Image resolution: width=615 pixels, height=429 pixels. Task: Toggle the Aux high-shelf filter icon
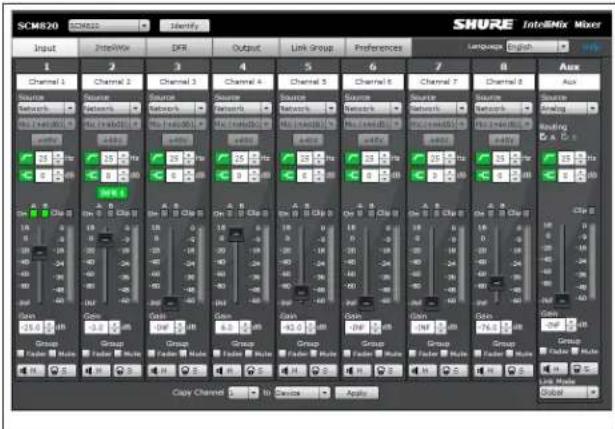[x=549, y=175]
